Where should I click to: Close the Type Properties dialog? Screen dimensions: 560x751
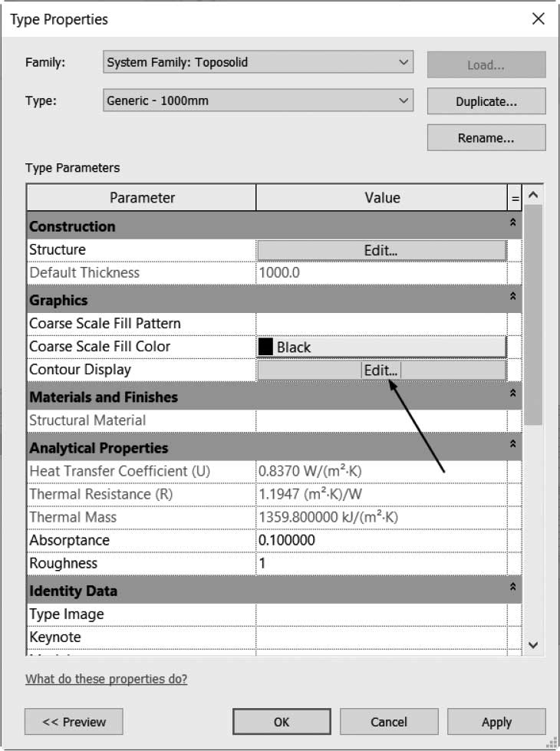click(539, 18)
